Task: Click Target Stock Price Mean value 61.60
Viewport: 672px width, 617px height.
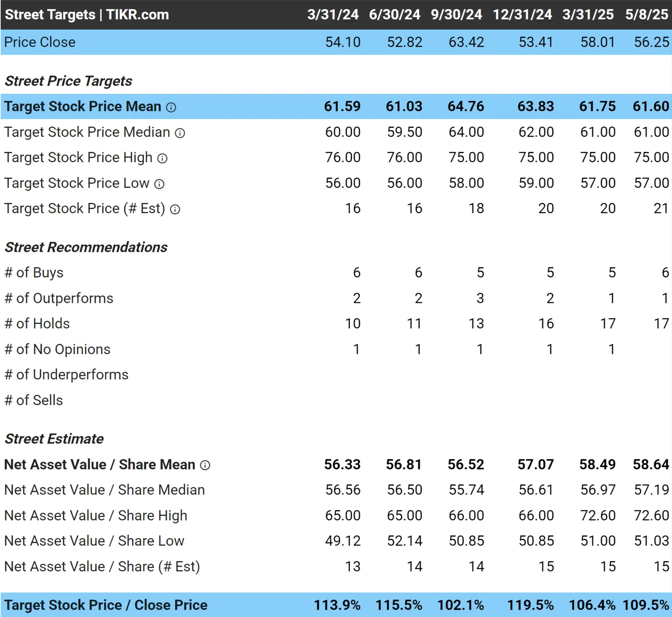Action: pos(651,107)
